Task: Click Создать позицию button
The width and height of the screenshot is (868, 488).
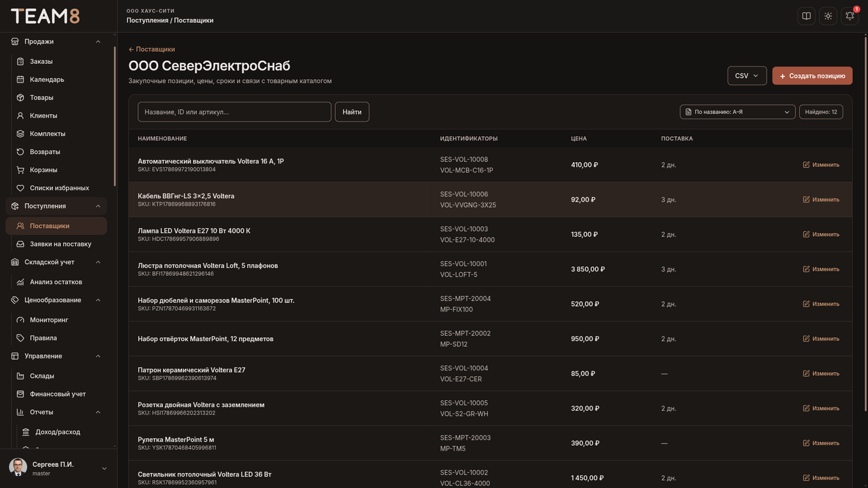Action: tap(813, 76)
